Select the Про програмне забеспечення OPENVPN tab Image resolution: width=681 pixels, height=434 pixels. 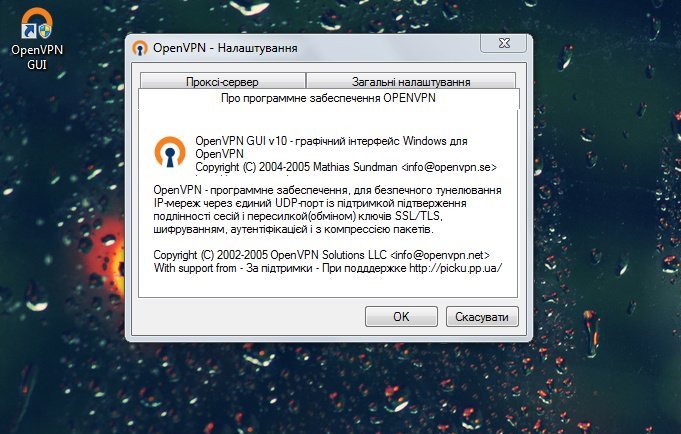pyautogui.click(x=328, y=98)
